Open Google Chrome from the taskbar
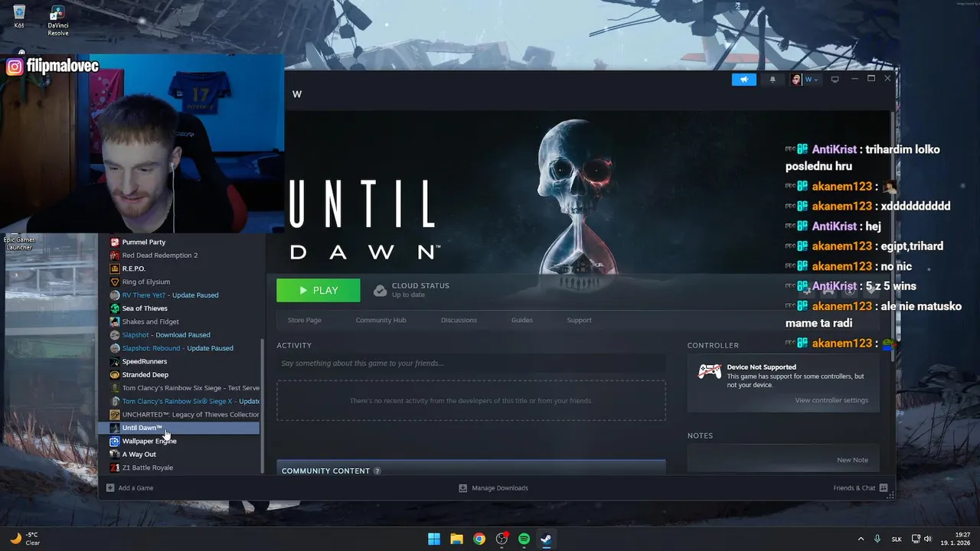The image size is (980, 551). tap(479, 539)
